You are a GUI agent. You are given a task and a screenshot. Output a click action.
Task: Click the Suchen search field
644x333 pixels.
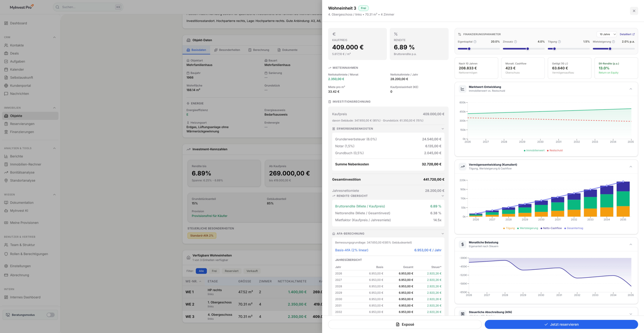(86, 7)
